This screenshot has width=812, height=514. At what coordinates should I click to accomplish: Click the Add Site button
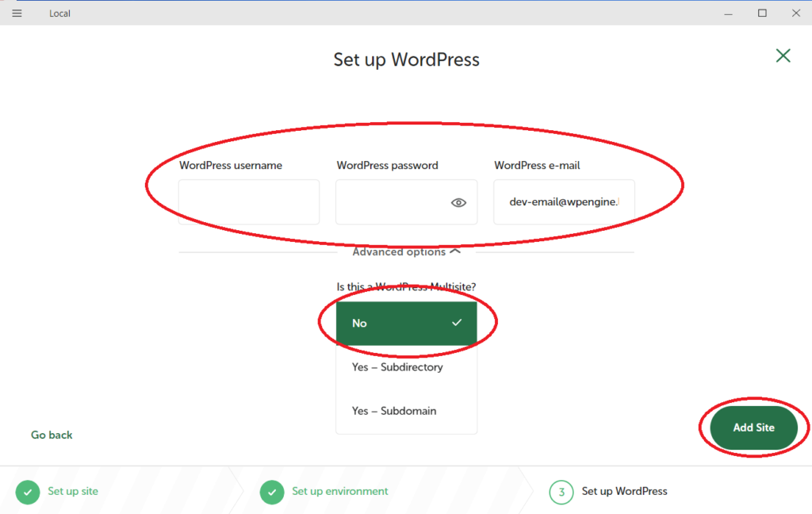pyautogui.click(x=753, y=428)
